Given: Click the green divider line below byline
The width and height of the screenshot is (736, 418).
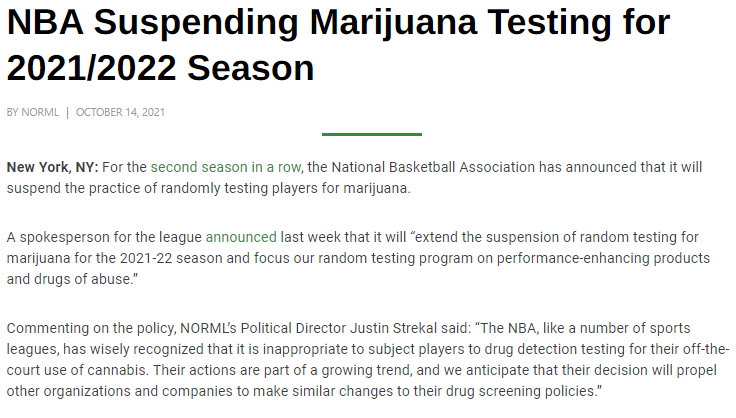Looking at the screenshot, I should point(371,134).
